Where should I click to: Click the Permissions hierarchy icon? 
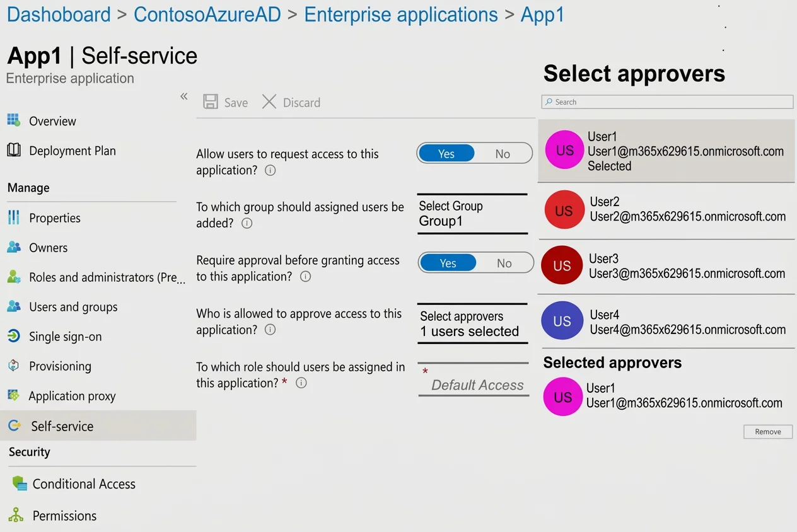pos(16,515)
